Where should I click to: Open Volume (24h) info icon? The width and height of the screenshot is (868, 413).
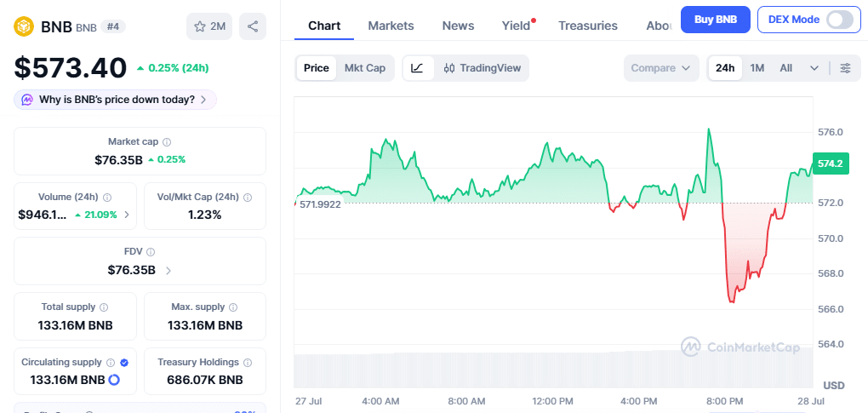(107, 197)
